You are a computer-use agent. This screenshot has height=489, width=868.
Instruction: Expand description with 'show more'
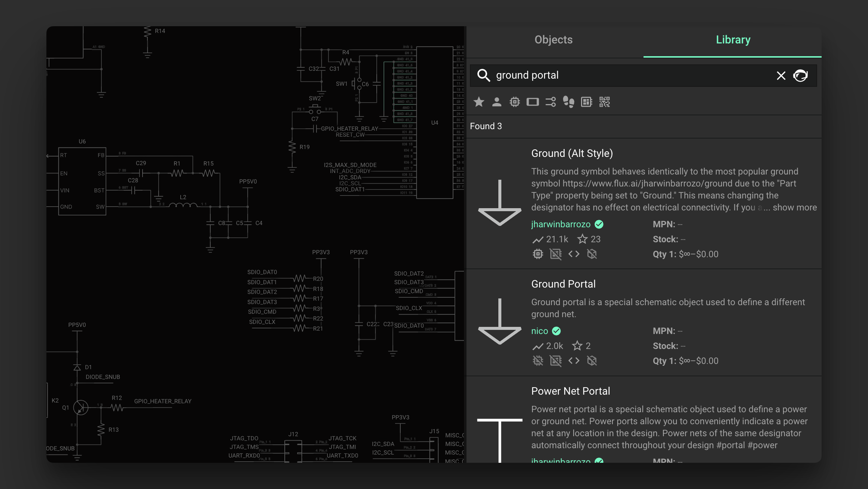tap(795, 207)
